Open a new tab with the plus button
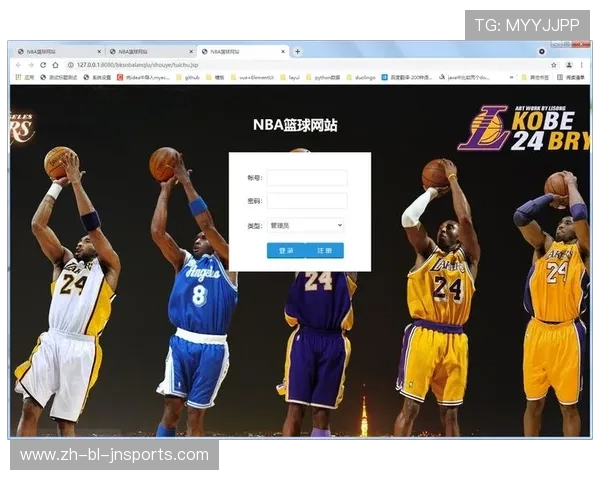Image resolution: width=600 pixels, height=480 pixels. pyautogui.click(x=297, y=51)
